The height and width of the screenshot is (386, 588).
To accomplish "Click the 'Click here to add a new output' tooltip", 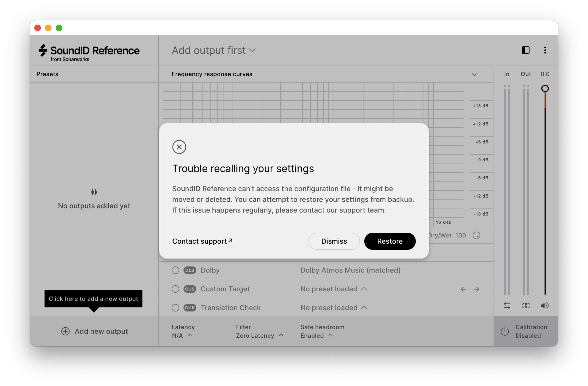I will coord(93,299).
